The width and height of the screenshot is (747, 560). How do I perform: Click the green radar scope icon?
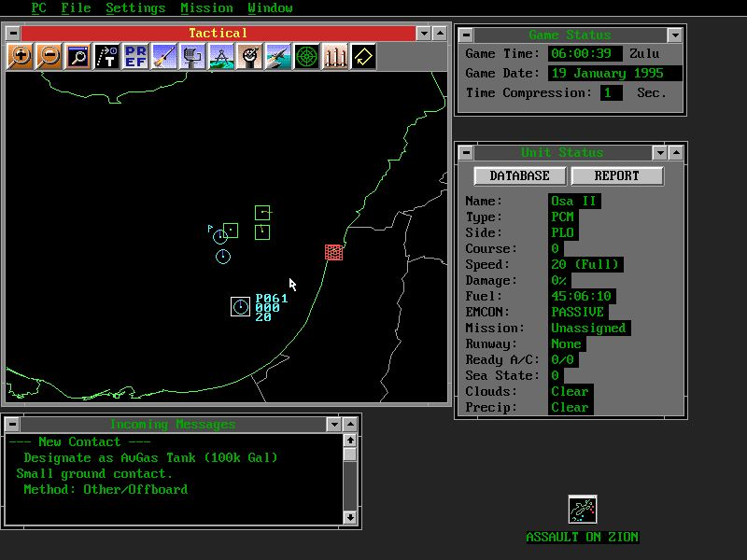(x=307, y=57)
